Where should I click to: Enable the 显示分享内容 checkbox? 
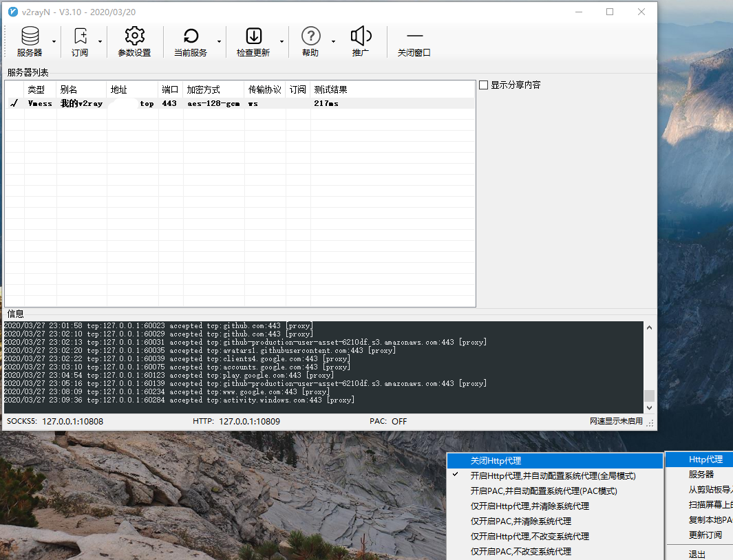point(484,85)
